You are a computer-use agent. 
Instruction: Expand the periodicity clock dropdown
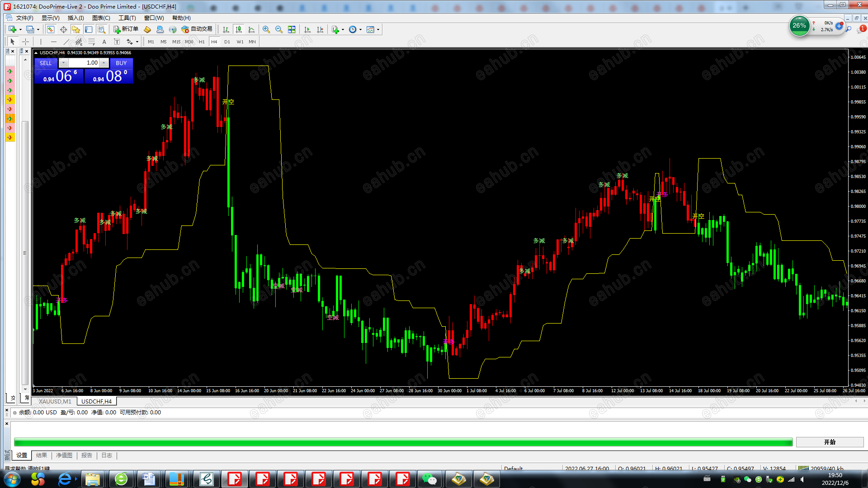[360, 29]
